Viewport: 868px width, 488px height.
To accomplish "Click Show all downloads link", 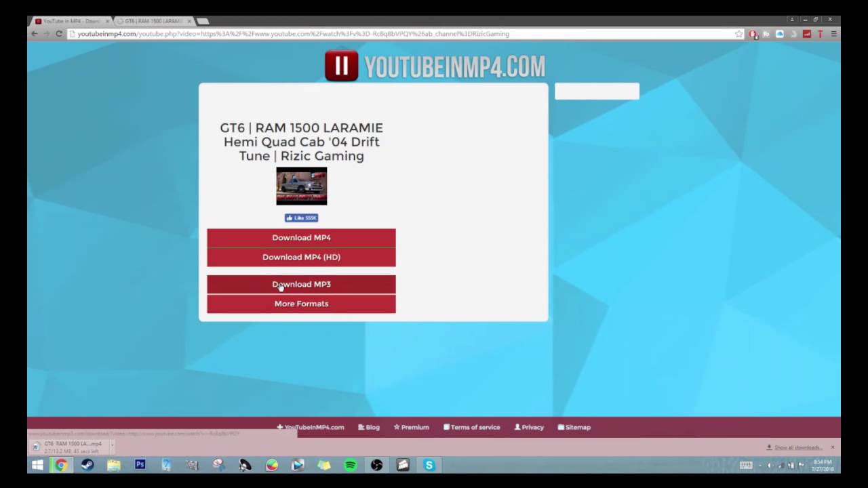I will (x=795, y=447).
